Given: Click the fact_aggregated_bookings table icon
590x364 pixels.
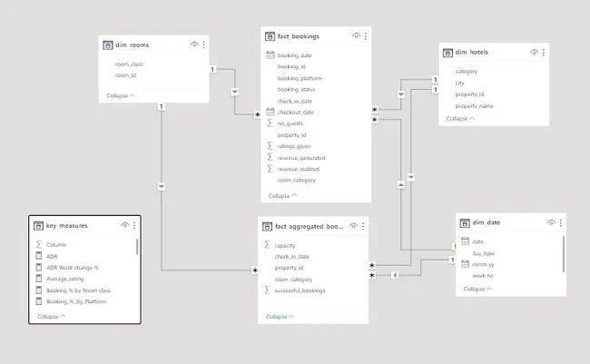Looking at the screenshot, I should [267, 227].
